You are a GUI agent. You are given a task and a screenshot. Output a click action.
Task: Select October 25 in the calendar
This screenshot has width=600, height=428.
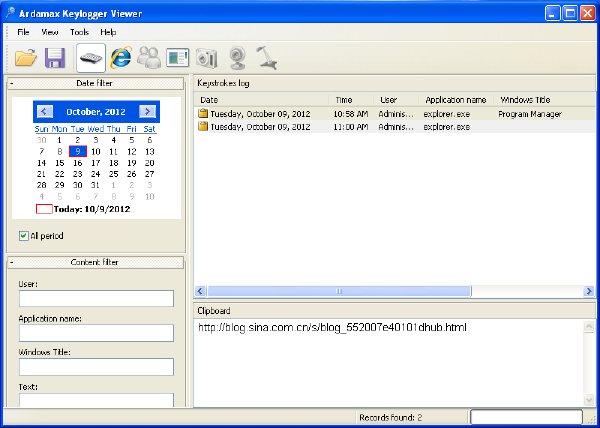(x=114, y=174)
